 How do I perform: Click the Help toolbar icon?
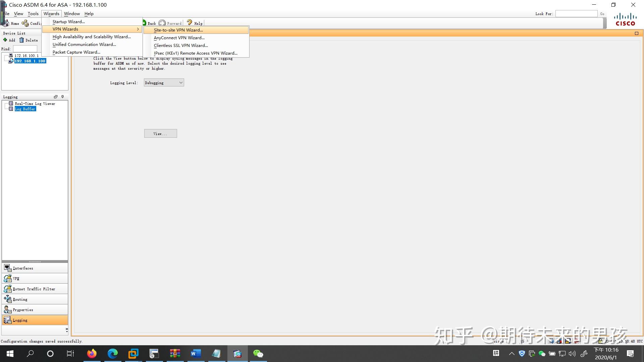point(194,23)
